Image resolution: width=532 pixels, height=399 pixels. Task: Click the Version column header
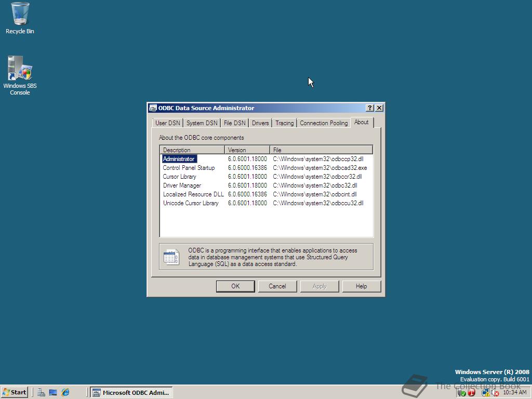point(247,150)
